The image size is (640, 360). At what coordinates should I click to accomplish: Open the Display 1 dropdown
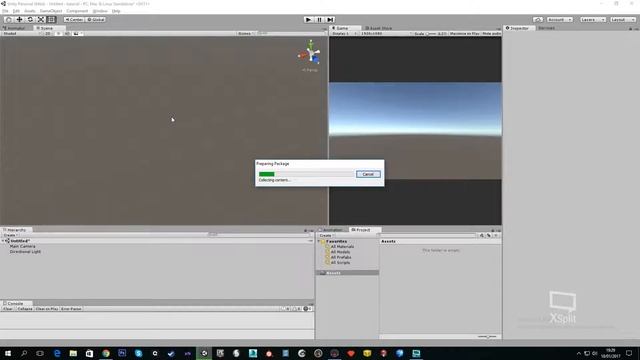[x=343, y=33]
